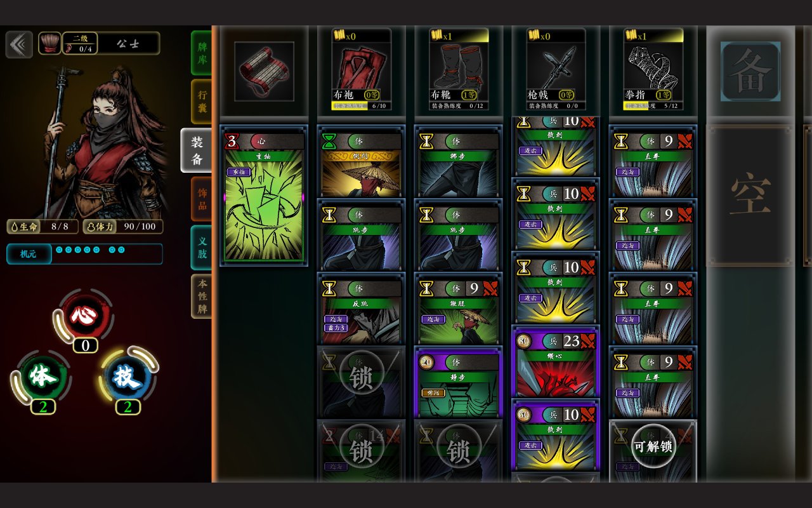The image size is (812, 508).
Task: Open the 本性牌 tab
Action: (201, 296)
